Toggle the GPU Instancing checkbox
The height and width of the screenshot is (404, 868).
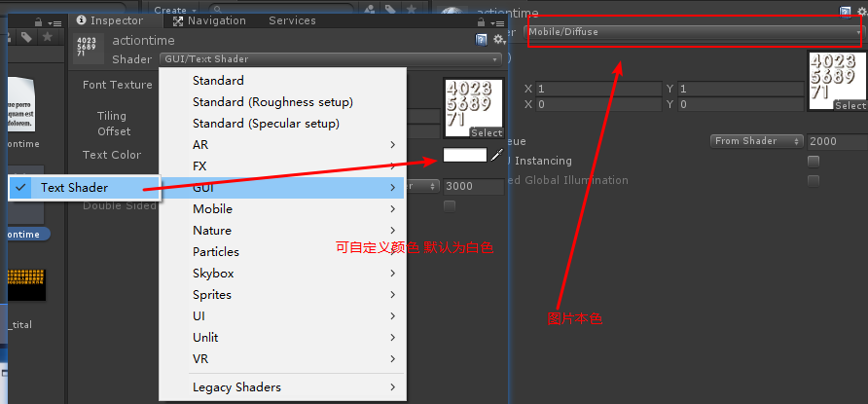click(x=814, y=161)
